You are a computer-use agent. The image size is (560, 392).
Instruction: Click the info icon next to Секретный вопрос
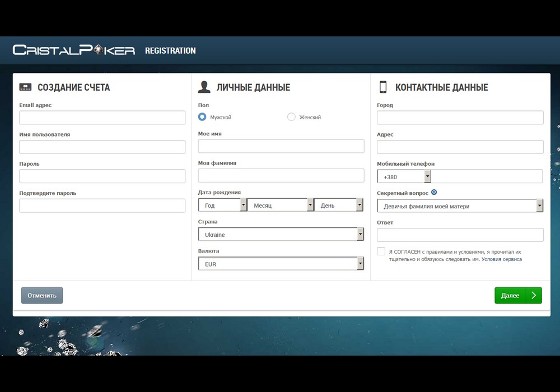pyautogui.click(x=434, y=193)
